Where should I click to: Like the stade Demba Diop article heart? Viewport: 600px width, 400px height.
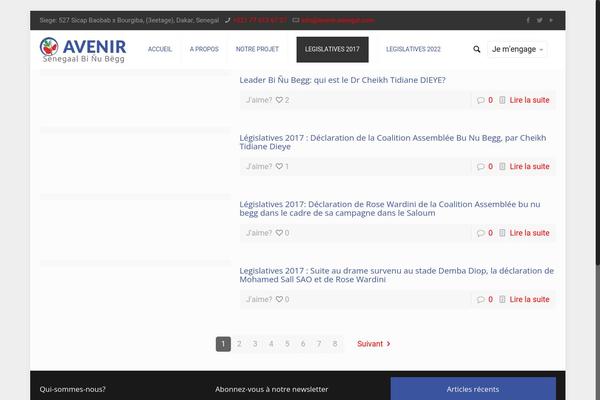click(279, 299)
